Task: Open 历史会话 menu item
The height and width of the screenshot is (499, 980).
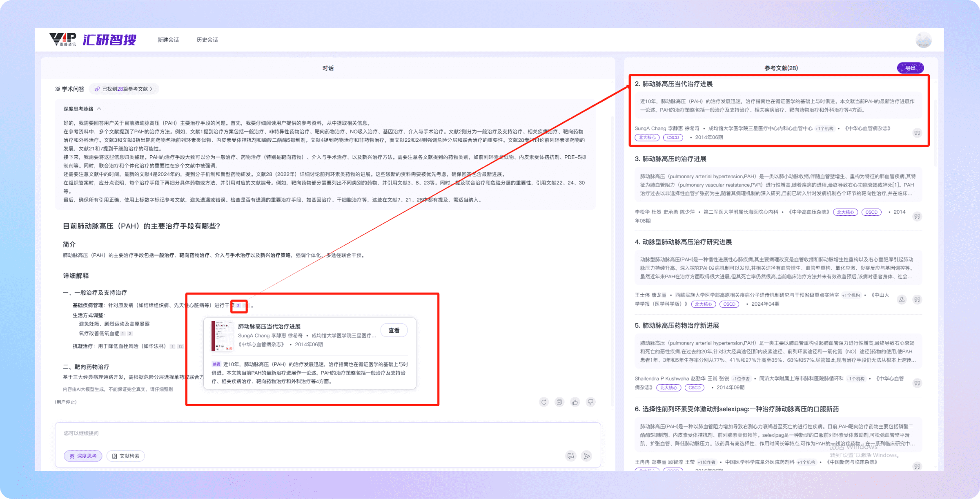Action: pyautogui.click(x=207, y=40)
